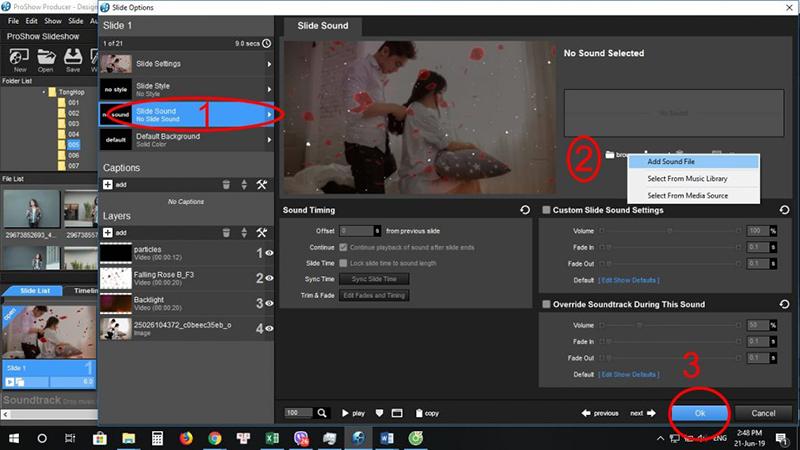800x450 pixels.
Task: Click OK to confirm slide options
Action: point(699,413)
